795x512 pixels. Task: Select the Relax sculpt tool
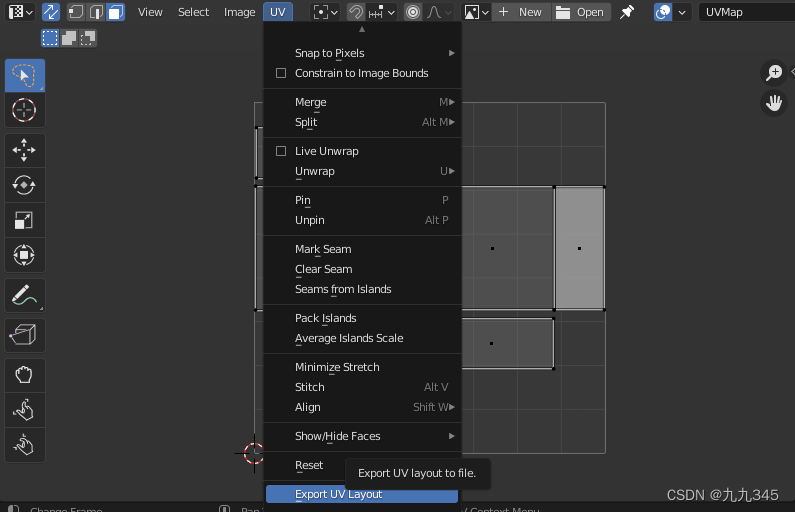coord(25,410)
